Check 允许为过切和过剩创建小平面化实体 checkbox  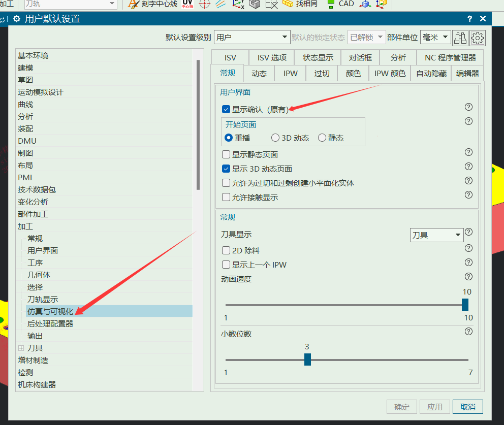[226, 183]
